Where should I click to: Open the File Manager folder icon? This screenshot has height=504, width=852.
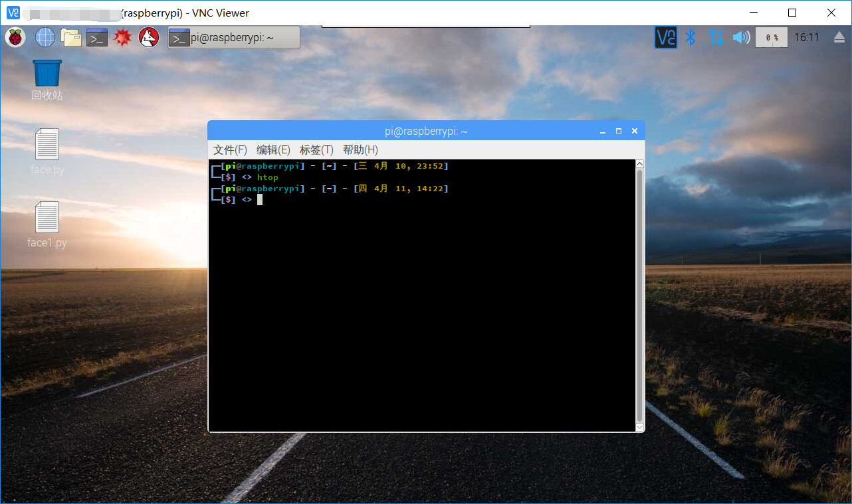pyautogui.click(x=71, y=38)
